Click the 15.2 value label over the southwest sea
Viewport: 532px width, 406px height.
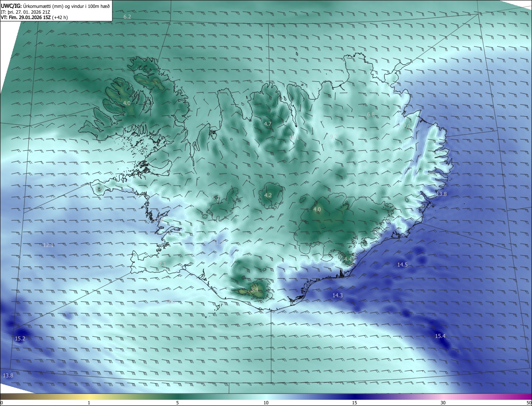(20, 338)
